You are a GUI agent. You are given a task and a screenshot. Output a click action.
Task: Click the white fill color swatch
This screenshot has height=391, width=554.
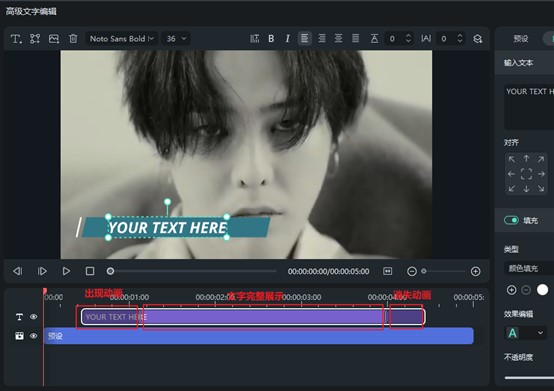(542, 290)
